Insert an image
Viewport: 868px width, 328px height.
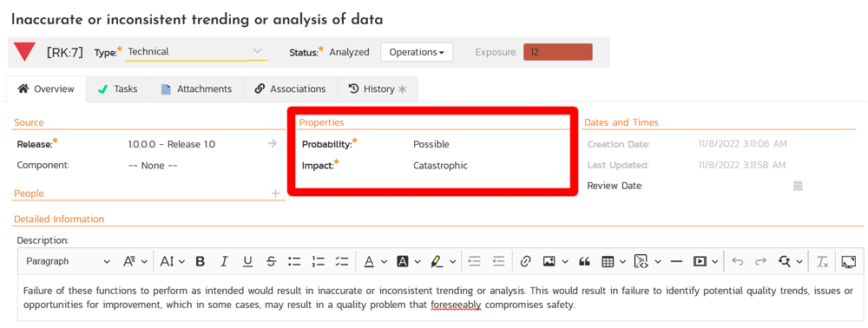pyautogui.click(x=549, y=262)
